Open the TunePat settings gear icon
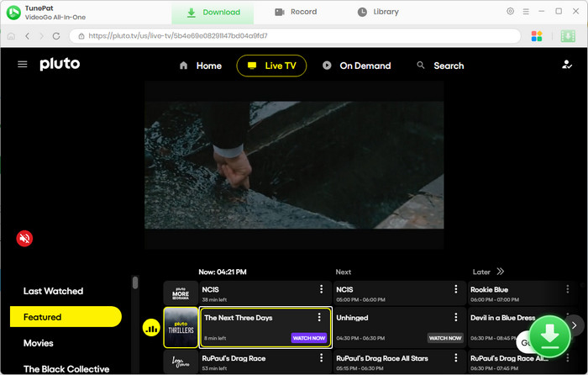The image size is (588, 375). 510,11
